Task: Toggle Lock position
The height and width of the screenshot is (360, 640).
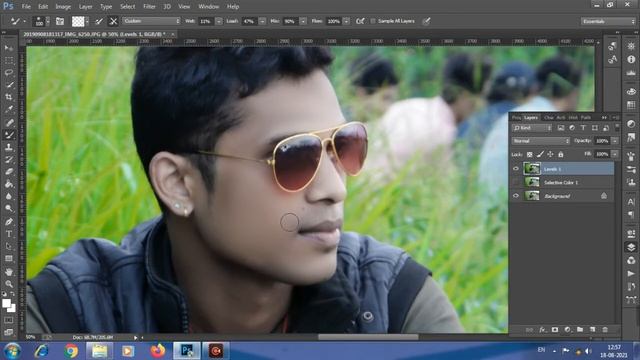Action: (x=550, y=154)
